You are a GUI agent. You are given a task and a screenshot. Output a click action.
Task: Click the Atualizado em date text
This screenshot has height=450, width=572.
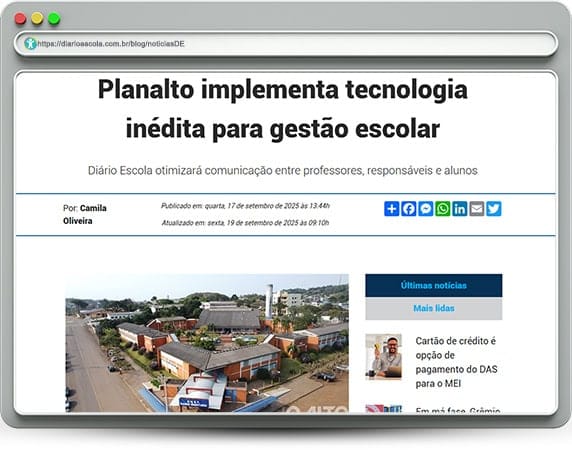coord(246,222)
